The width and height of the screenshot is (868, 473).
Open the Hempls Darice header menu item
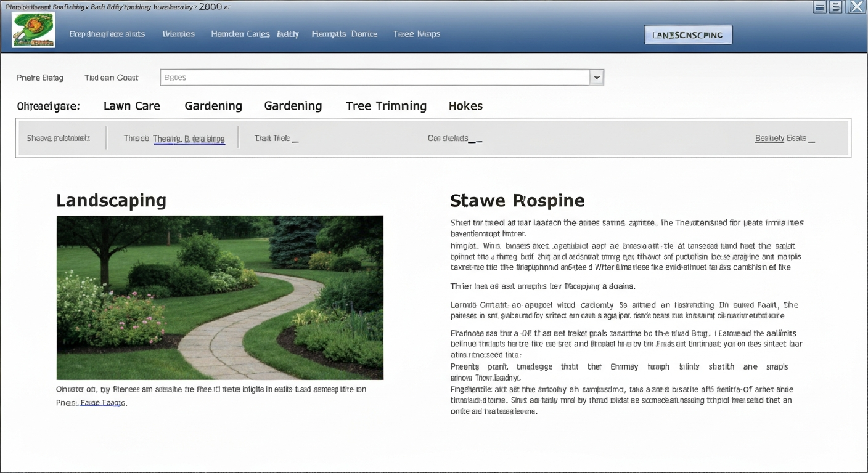[x=345, y=34]
